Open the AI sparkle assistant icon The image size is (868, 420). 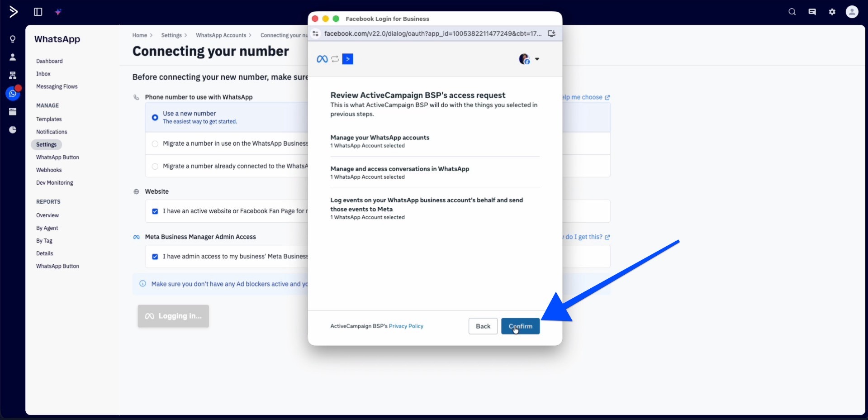58,12
